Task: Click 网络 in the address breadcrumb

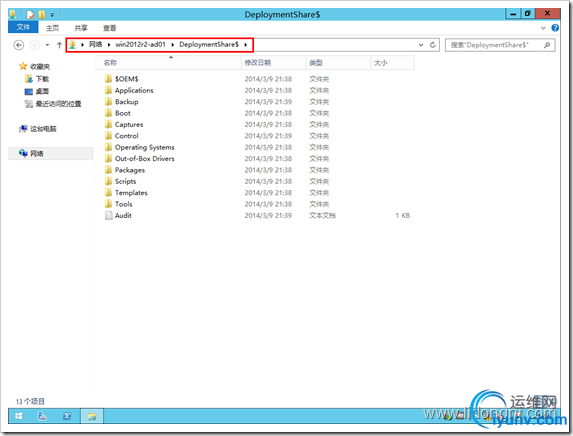Action: click(95, 44)
